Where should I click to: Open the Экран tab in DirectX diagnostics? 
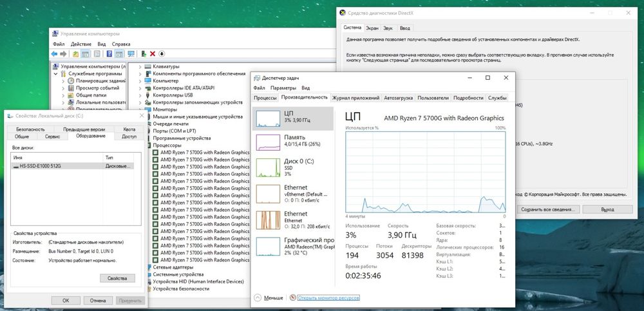coord(372,28)
